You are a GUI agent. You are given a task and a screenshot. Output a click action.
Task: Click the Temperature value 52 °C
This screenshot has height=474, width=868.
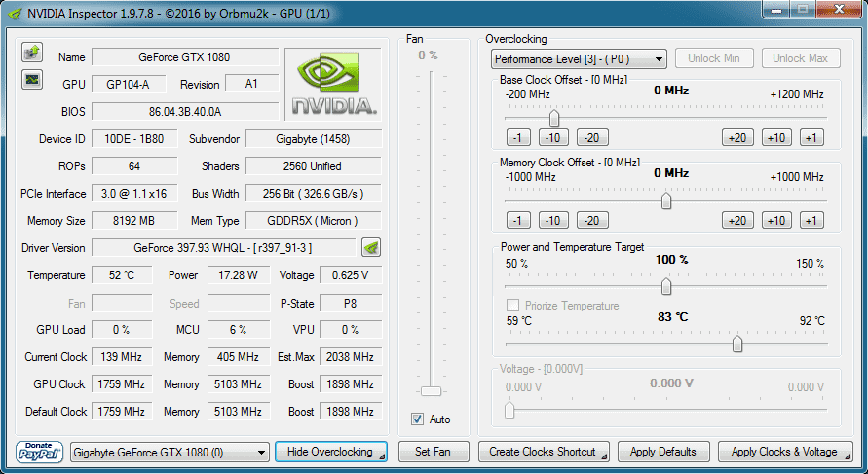tap(122, 275)
